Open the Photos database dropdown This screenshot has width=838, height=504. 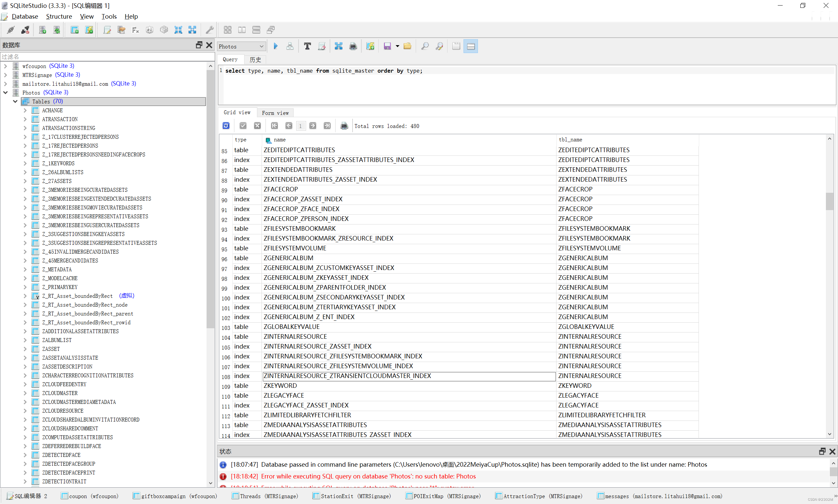241,46
